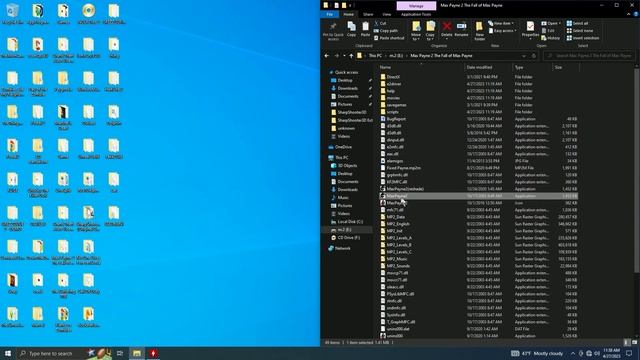Screen dimensions: 640x360
Task: Go back using the Back arrow
Action: pyautogui.click(x=327, y=56)
